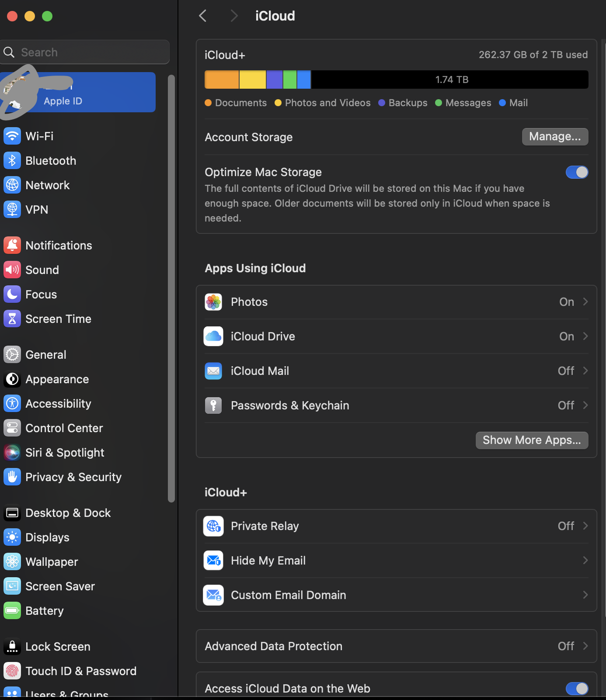The image size is (606, 700).
Task: Click the iCloud Drive cloud icon
Action: pos(213,336)
